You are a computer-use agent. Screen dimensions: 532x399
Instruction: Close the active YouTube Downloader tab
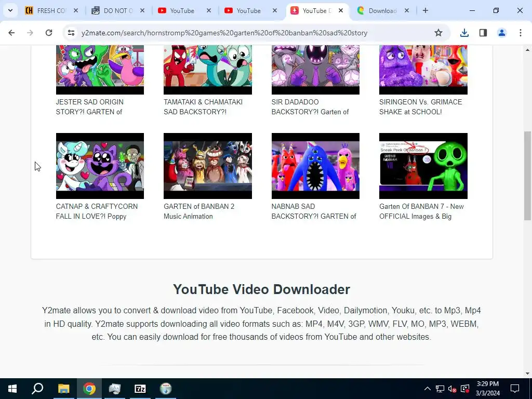tap(341, 10)
